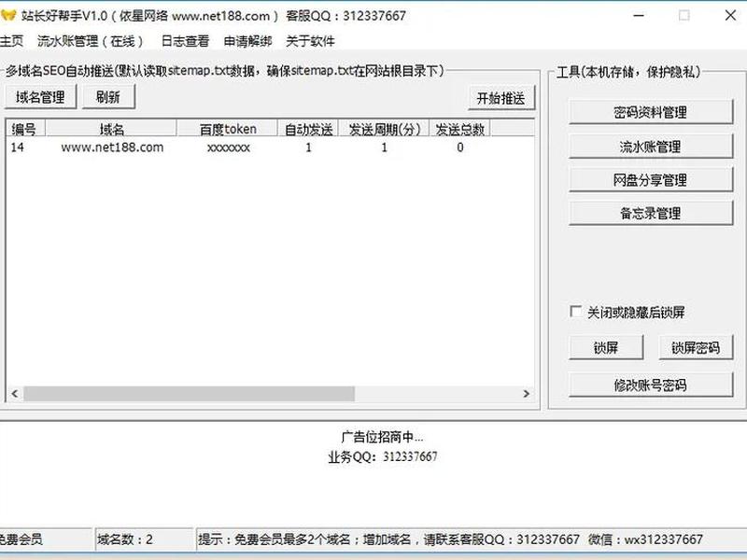Image resolution: width=747 pixels, height=560 pixels.
Task: Open the 申请解绑 menu
Action: pos(247,41)
